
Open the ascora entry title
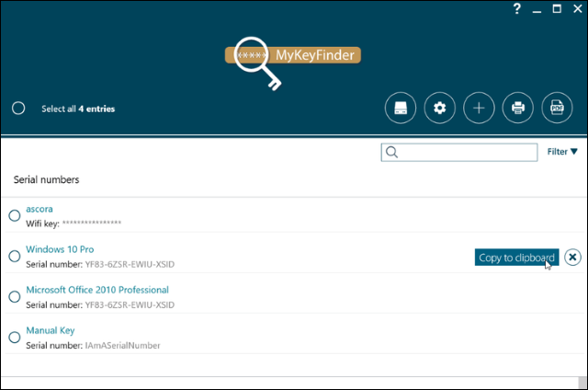coord(40,209)
